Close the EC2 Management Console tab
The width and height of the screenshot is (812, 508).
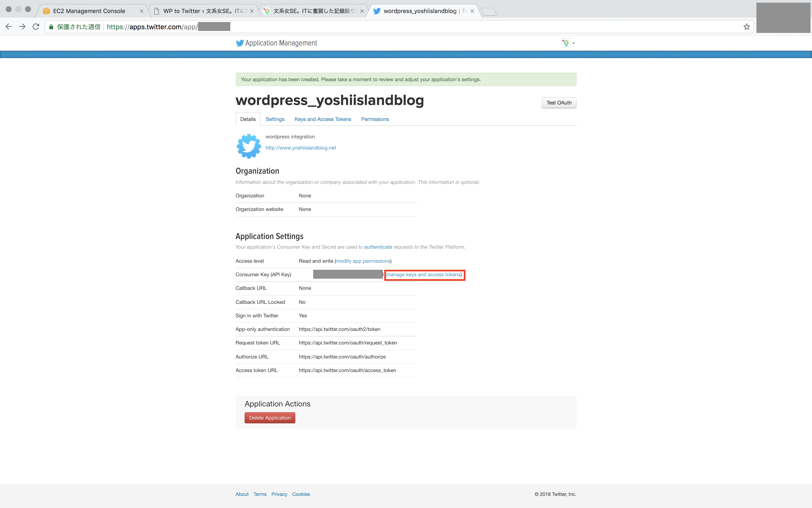(x=141, y=11)
